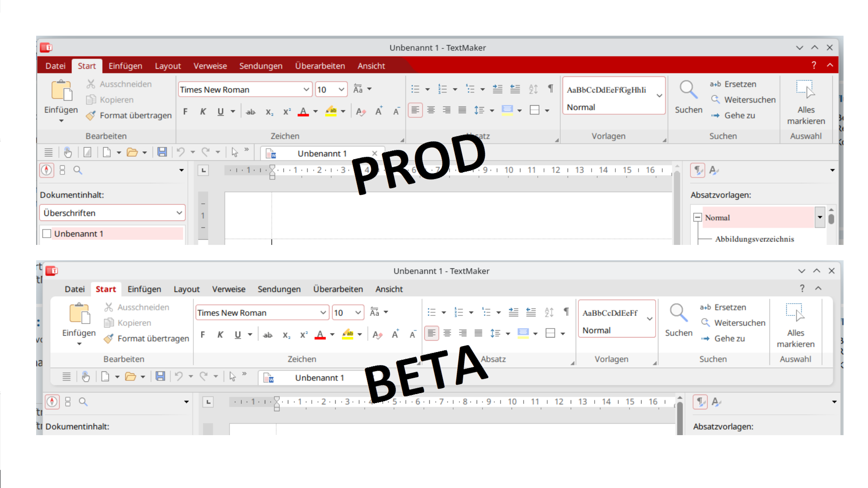The image size is (868, 488).
Task: Expand the styles gallery in PROD window
Action: tap(659, 95)
